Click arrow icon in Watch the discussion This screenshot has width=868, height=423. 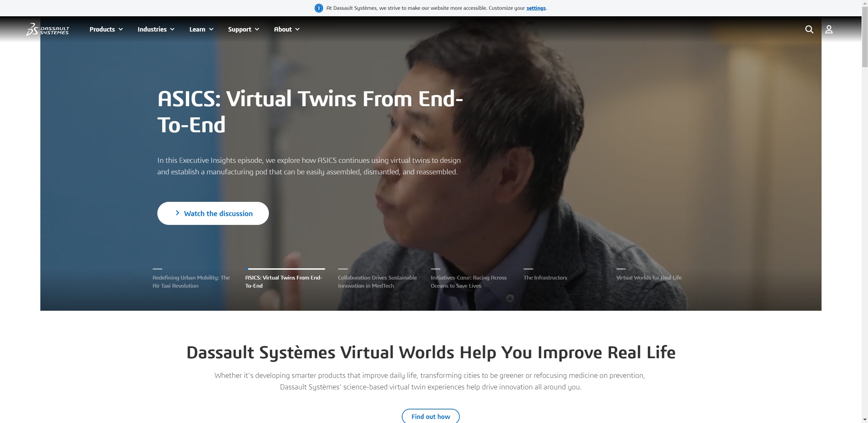pos(177,213)
